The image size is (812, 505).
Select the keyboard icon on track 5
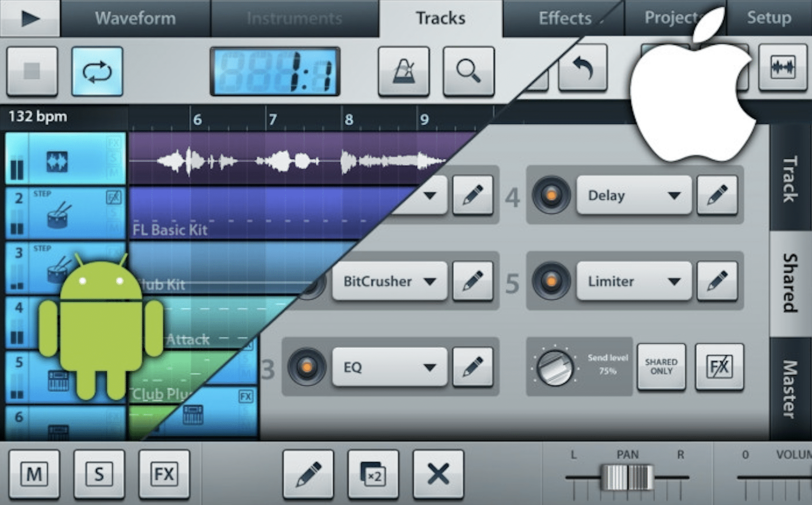58,381
